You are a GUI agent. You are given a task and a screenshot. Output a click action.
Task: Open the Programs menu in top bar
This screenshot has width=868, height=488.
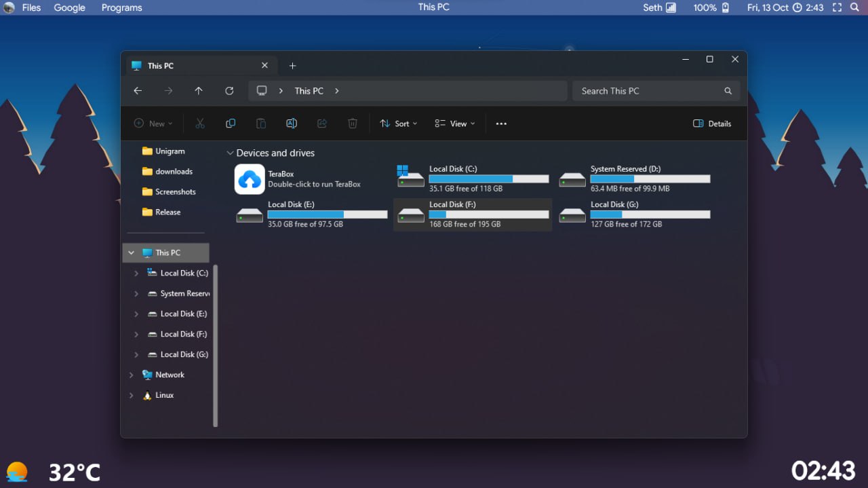click(x=121, y=8)
